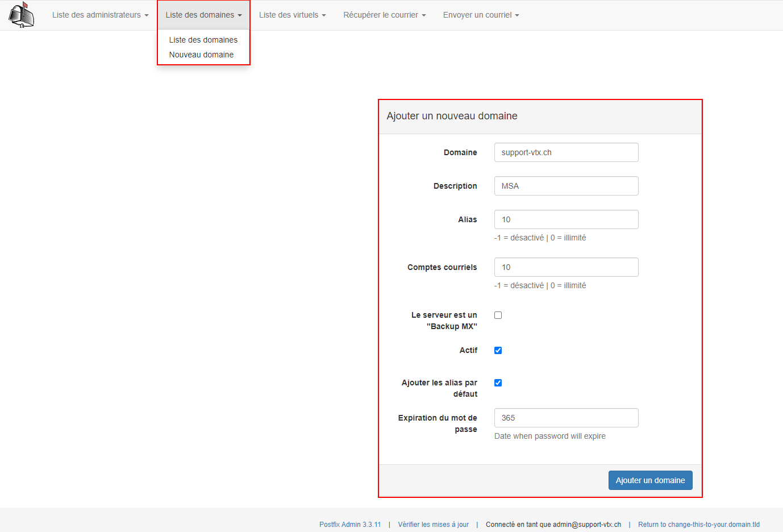This screenshot has height=532, width=783.
Task: Uncheck the Actif checkbox
Action: [498, 350]
